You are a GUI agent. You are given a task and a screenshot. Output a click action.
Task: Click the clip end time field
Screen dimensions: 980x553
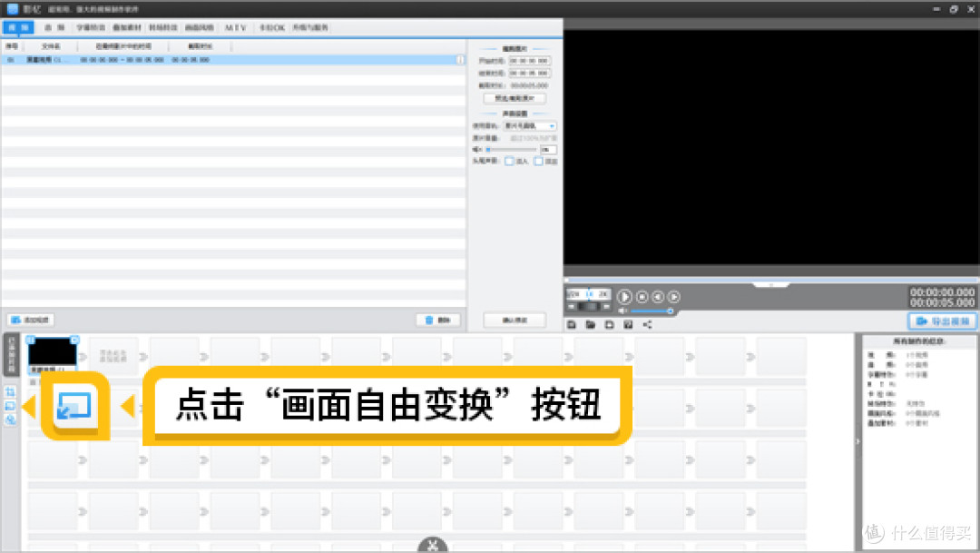(x=529, y=74)
